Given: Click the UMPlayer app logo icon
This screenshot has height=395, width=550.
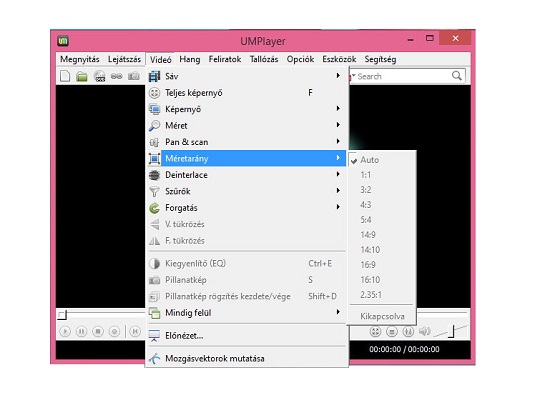Looking at the screenshot, I should pyautogui.click(x=63, y=41).
